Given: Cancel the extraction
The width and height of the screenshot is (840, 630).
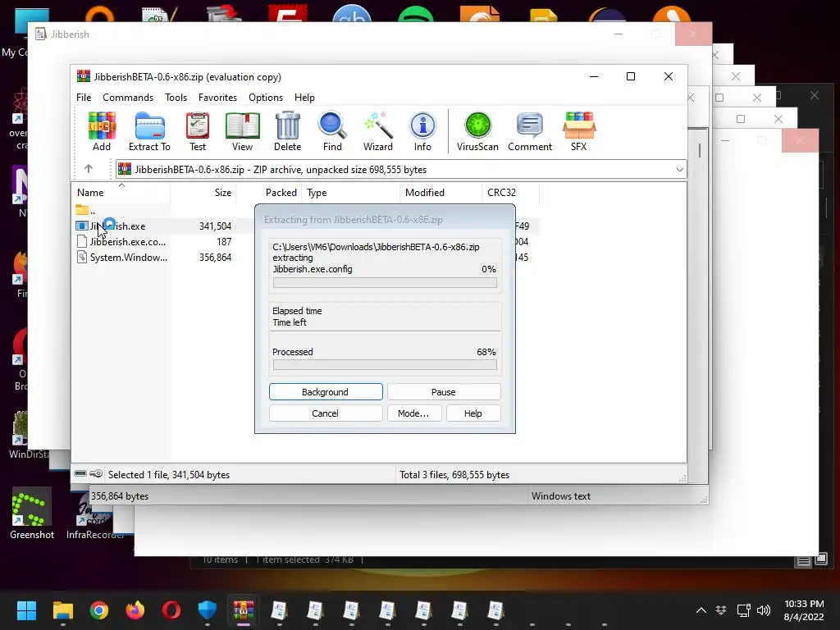Looking at the screenshot, I should [325, 413].
